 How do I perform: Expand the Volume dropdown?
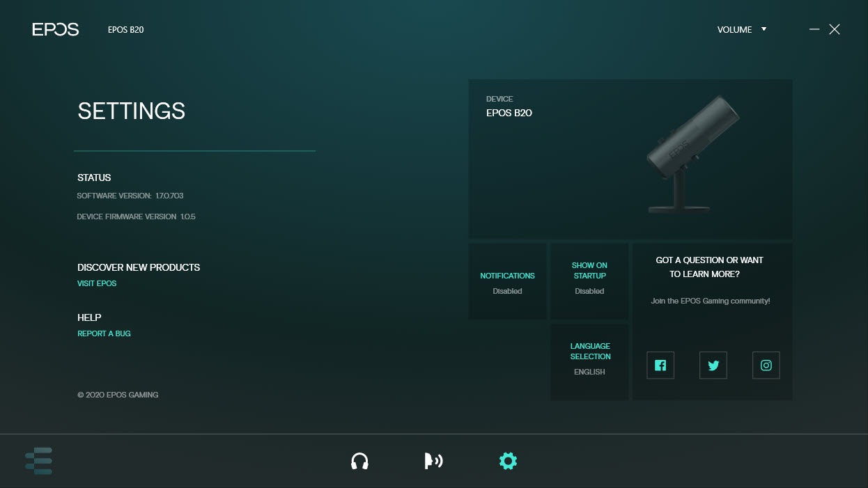point(742,30)
